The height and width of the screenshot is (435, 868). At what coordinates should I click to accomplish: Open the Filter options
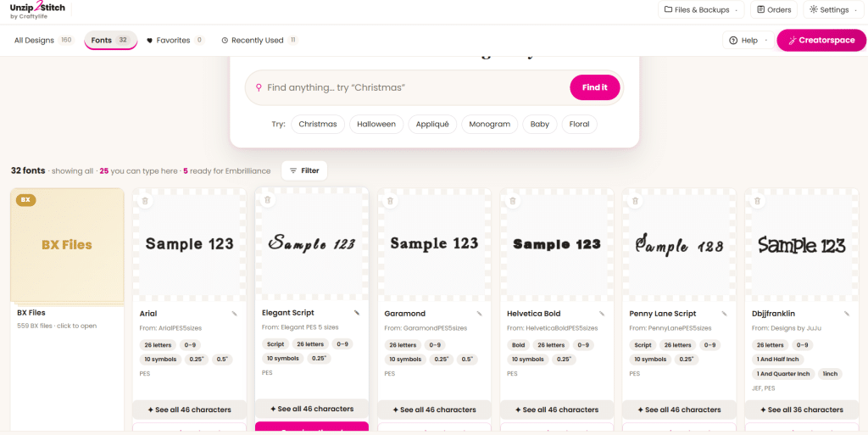(x=304, y=170)
